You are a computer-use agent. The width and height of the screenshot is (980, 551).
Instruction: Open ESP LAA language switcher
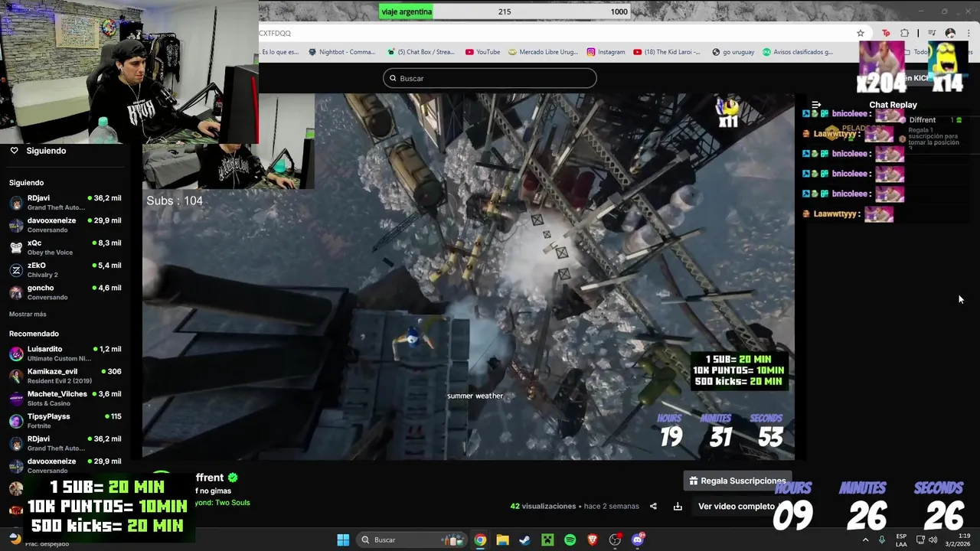point(901,540)
